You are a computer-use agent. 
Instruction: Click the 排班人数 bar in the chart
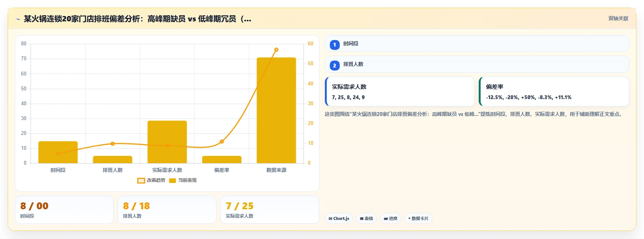tap(113, 160)
